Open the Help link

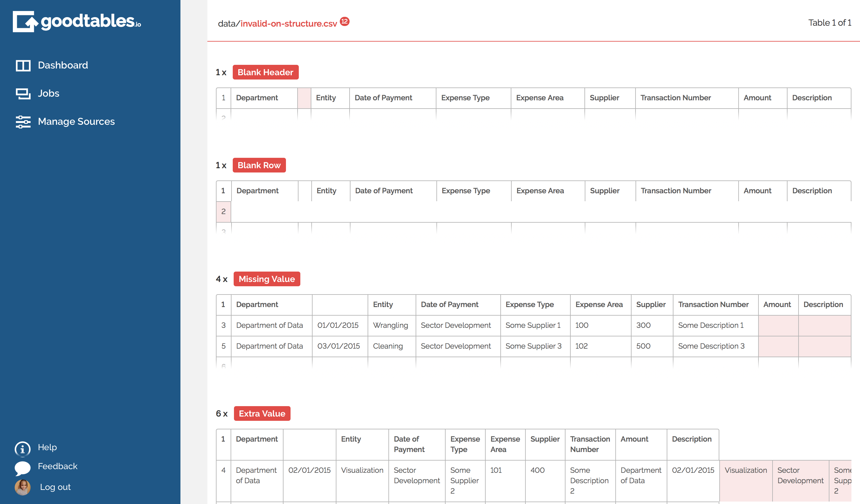[47, 447]
